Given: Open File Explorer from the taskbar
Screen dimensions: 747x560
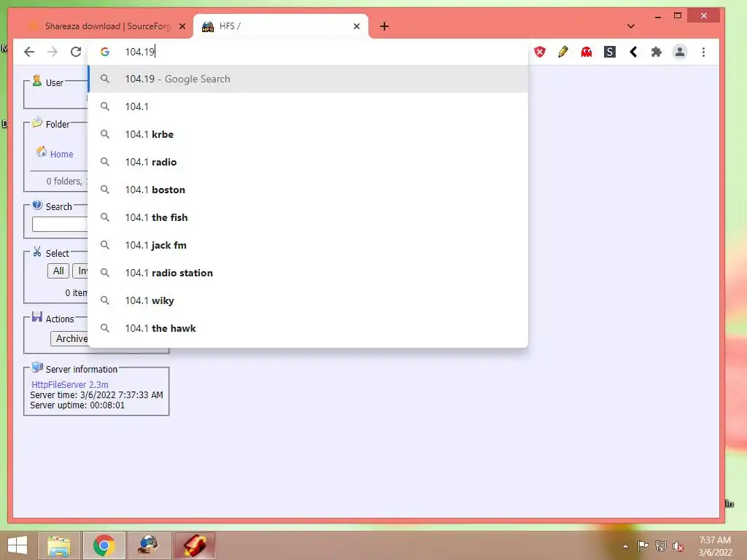Looking at the screenshot, I should coord(60,545).
